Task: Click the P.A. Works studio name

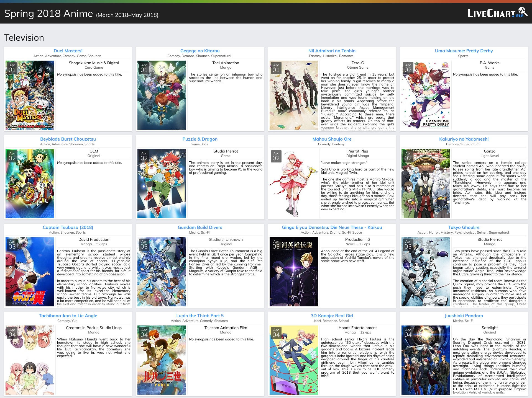Action: pos(490,63)
